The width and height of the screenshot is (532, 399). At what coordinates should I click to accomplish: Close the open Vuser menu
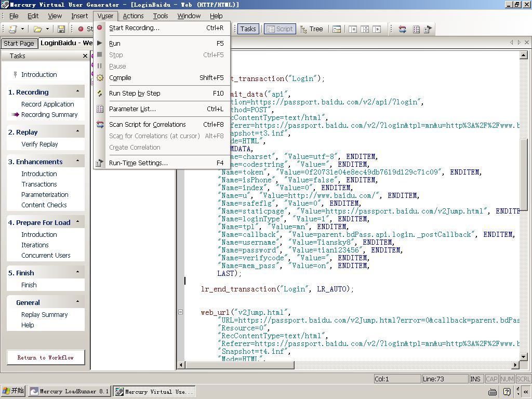pyautogui.click(x=105, y=16)
